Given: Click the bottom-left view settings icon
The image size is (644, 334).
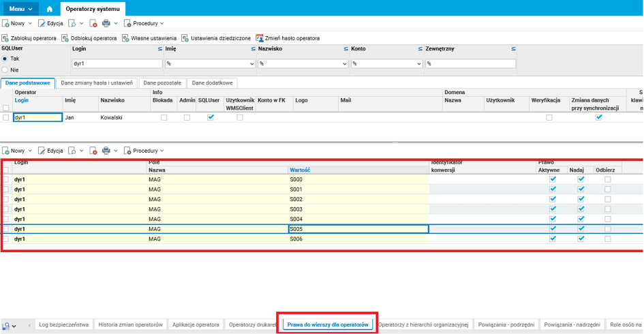Looking at the screenshot, I should coord(5,326).
